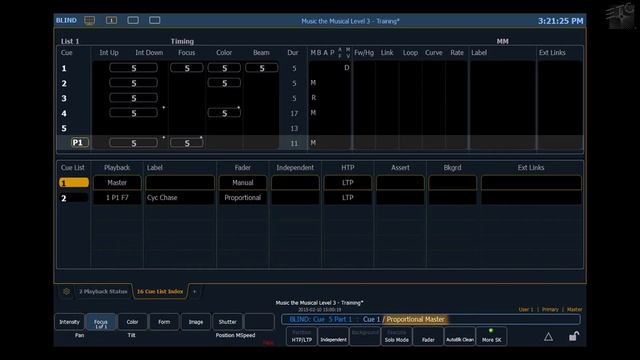
Task: Click cue 1 Color time of 5
Action: click(224, 68)
